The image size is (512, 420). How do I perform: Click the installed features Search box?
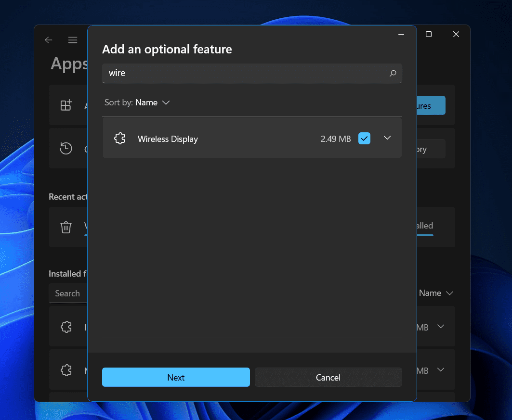(x=68, y=293)
